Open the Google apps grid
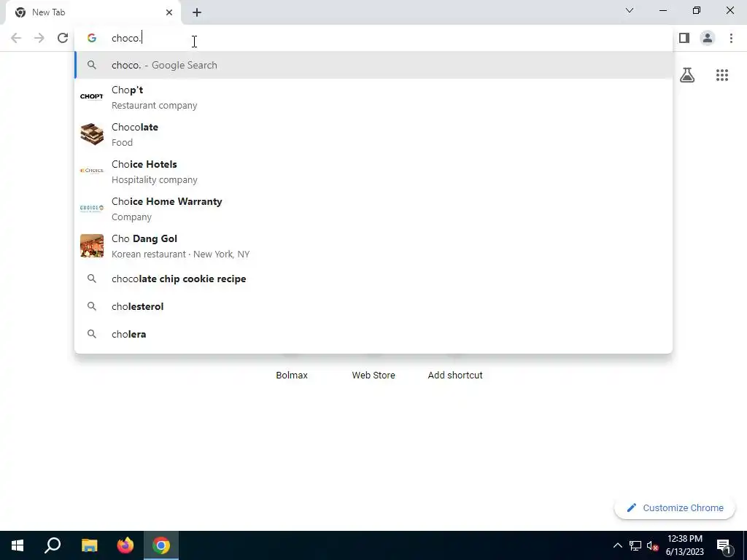The height and width of the screenshot is (560, 747). click(x=721, y=75)
